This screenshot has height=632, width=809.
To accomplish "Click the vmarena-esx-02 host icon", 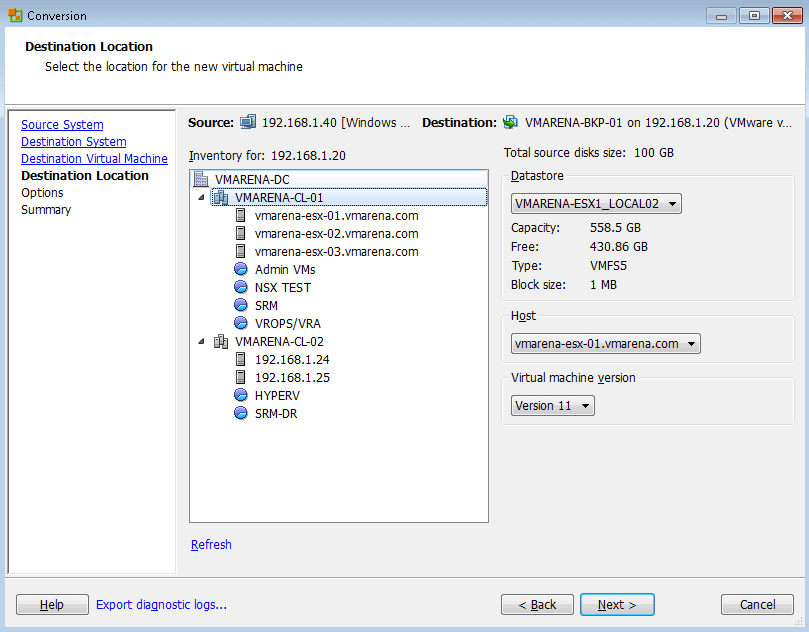I will (240, 233).
